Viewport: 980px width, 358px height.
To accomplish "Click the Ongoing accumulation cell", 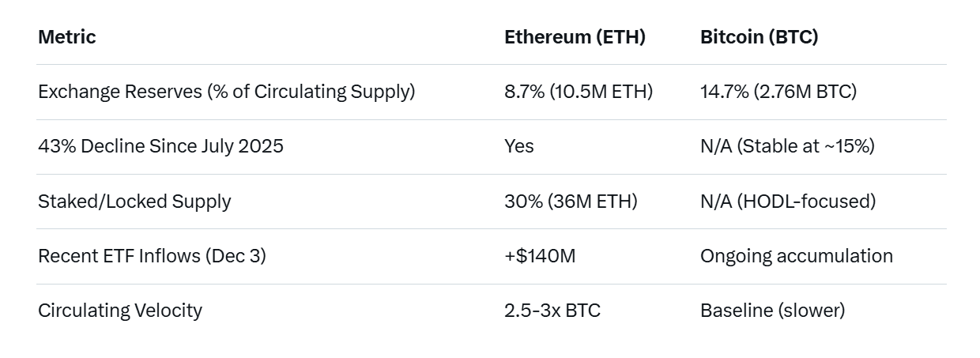I will [x=797, y=256].
